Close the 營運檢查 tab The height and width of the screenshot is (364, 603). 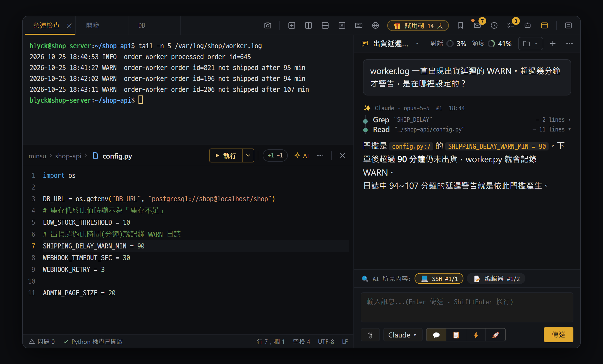click(69, 26)
